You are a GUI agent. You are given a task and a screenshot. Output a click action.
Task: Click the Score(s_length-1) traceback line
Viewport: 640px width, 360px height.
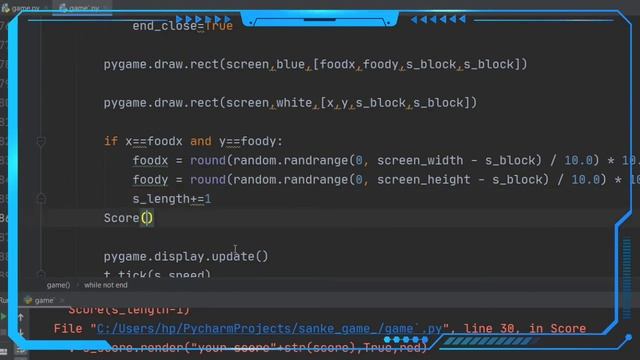pos(129,310)
